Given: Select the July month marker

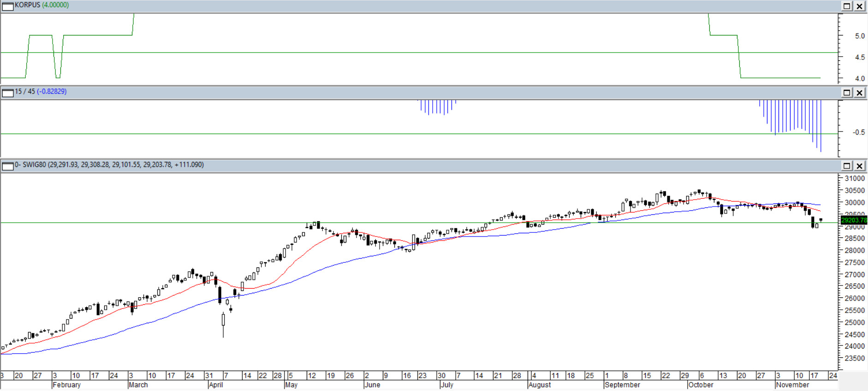Looking at the screenshot, I should pyautogui.click(x=447, y=385).
